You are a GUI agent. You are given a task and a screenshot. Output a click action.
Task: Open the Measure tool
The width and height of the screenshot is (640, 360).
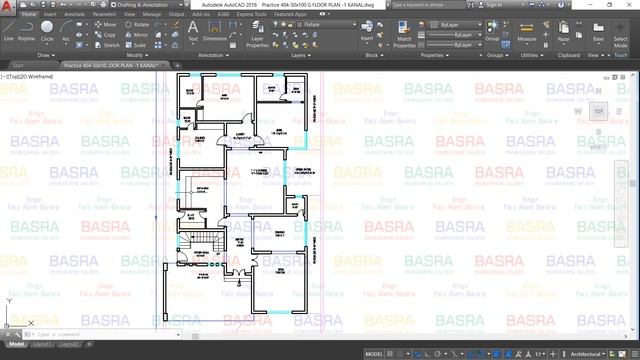click(x=527, y=31)
